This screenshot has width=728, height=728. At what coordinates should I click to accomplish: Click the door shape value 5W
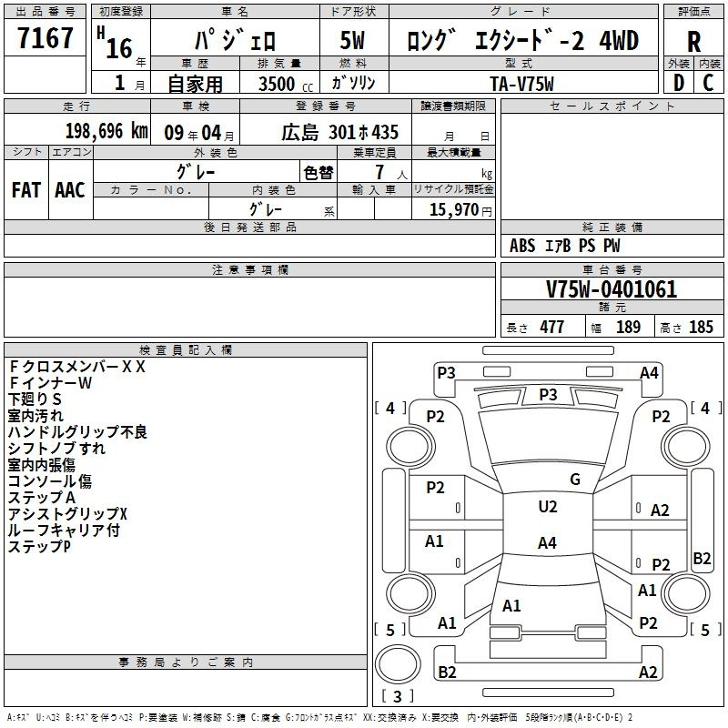click(352, 40)
